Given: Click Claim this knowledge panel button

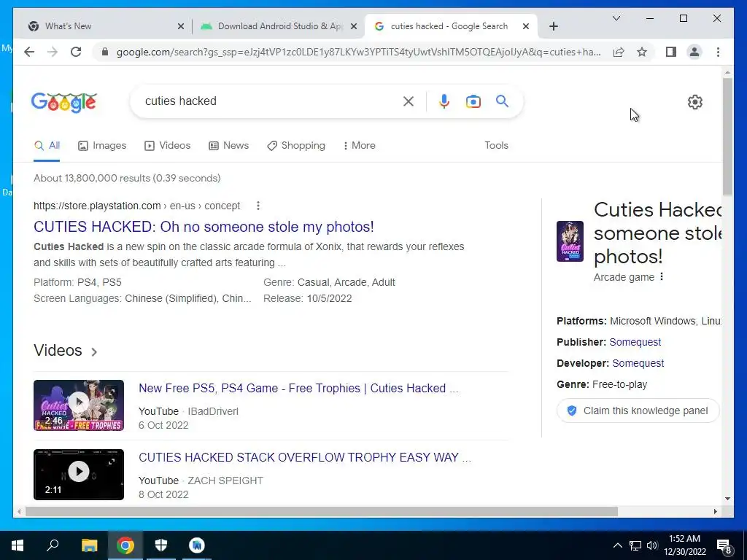Looking at the screenshot, I should pos(638,411).
